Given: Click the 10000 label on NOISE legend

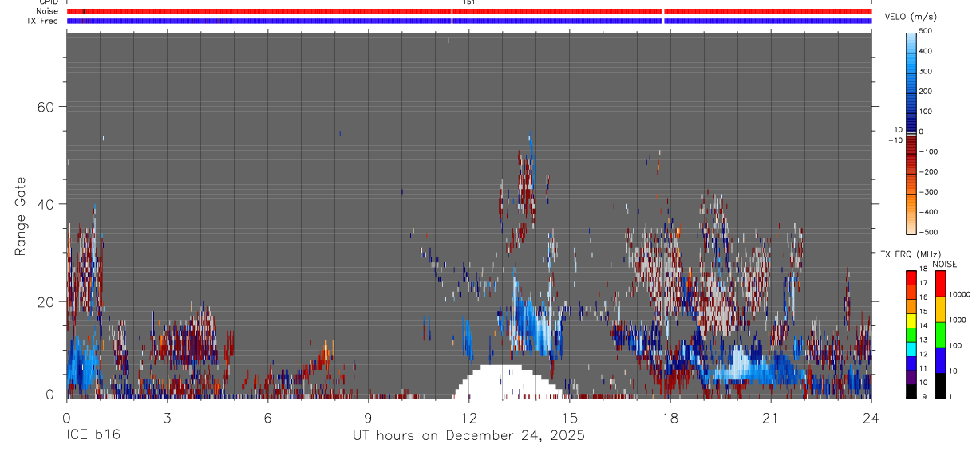Looking at the screenshot, I should point(960,294).
